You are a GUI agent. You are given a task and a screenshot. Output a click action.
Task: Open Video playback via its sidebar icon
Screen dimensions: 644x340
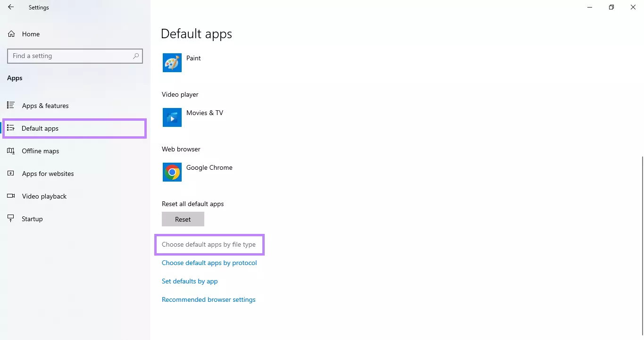coord(10,196)
